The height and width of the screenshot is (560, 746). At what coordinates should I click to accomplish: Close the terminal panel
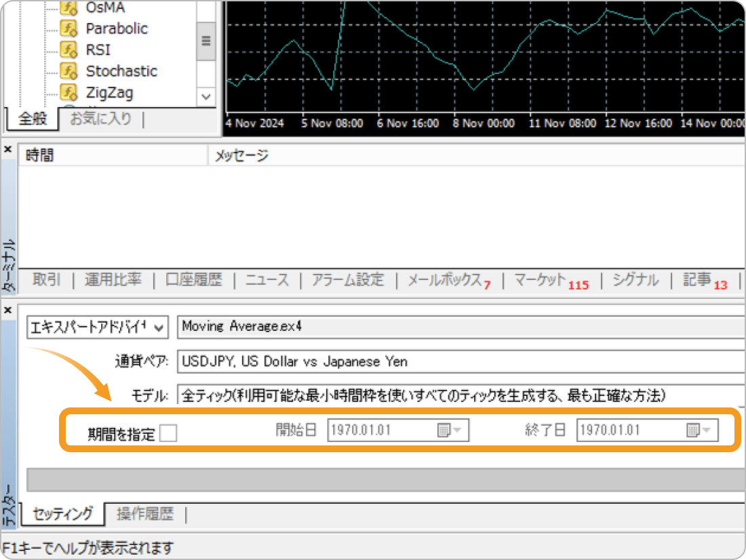(x=7, y=149)
